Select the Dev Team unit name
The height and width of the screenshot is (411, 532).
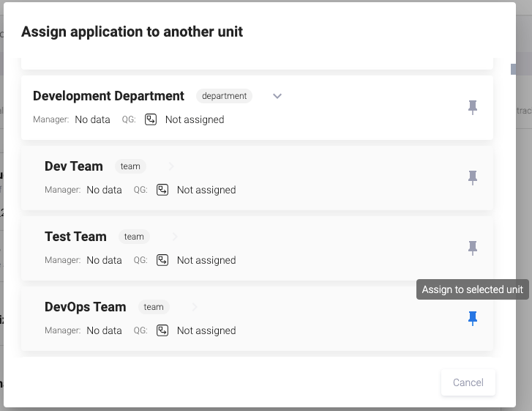point(74,166)
